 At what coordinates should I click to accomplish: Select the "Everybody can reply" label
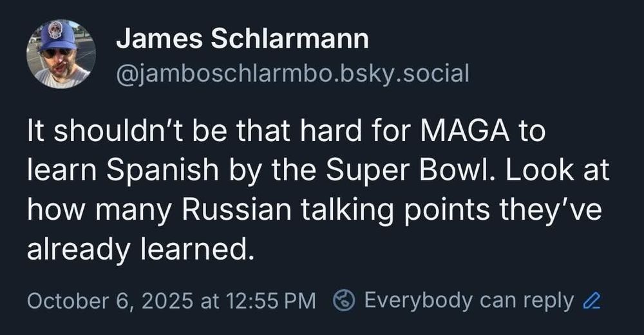[468, 300]
